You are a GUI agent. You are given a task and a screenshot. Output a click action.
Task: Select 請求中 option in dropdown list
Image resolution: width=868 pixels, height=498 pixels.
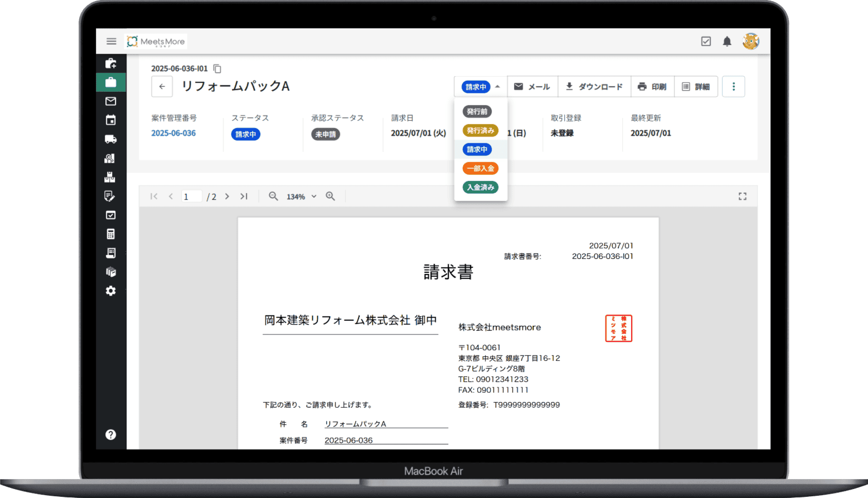pyautogui.click(x=477, y=149)
